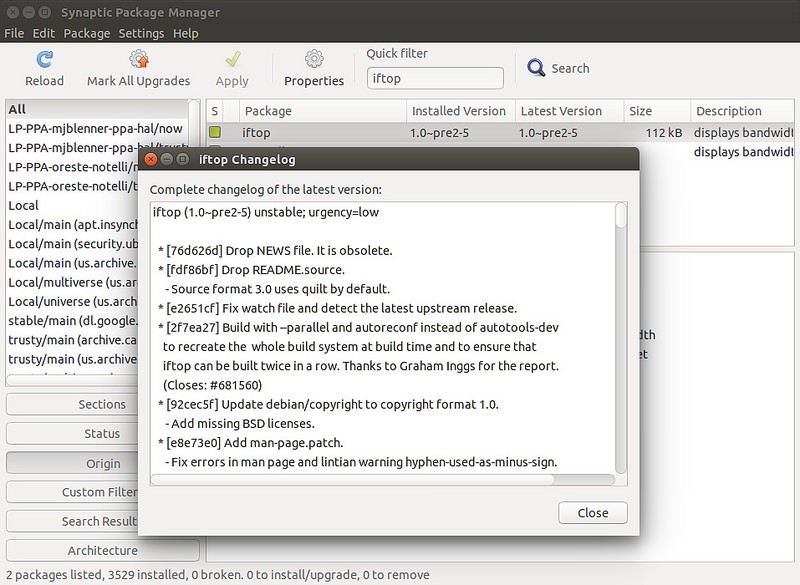This screenshot has height=585, width=800.
Task: Select the Origin filter button
Action: click(102, 463)
